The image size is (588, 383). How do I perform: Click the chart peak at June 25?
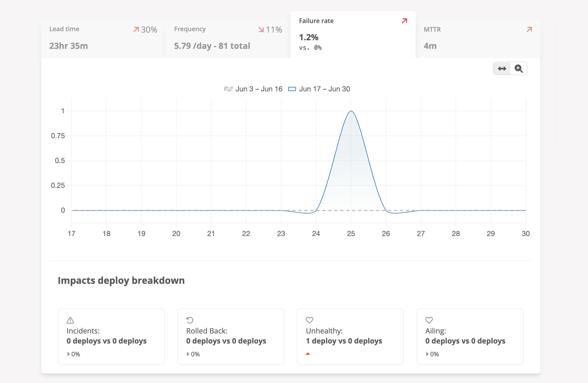[x=351, y=111]
